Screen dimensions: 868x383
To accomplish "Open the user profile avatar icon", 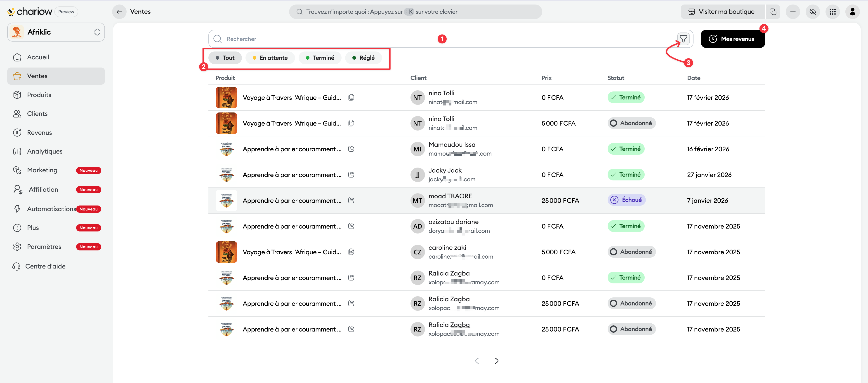I will (852, 12).
